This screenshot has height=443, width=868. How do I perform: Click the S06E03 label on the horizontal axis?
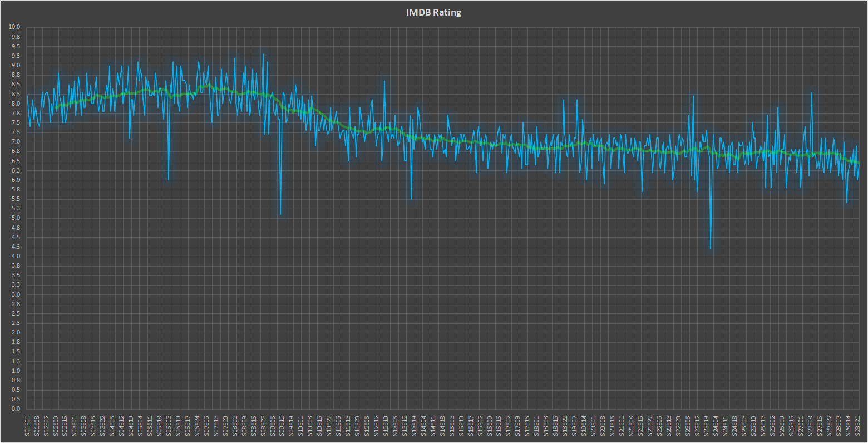click(169, 426)
